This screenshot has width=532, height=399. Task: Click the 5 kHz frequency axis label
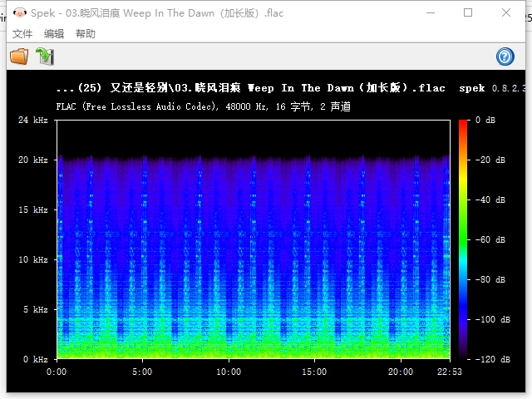(35, 309)
